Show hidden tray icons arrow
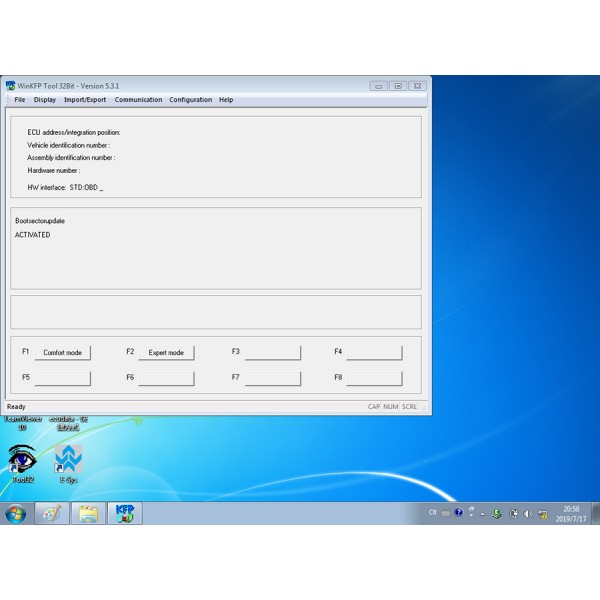This screenshot has width=600, height=600. (483, 514)
